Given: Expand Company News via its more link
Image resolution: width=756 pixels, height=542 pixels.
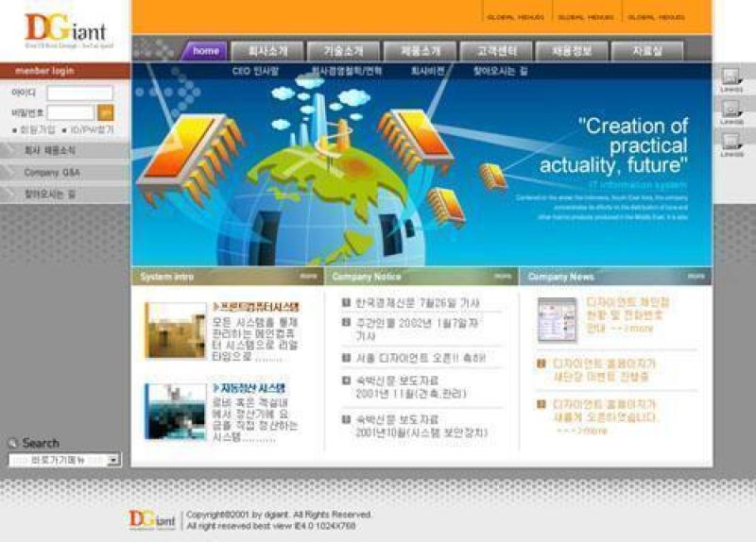Looking at the screenshot, I should point(696,277).
